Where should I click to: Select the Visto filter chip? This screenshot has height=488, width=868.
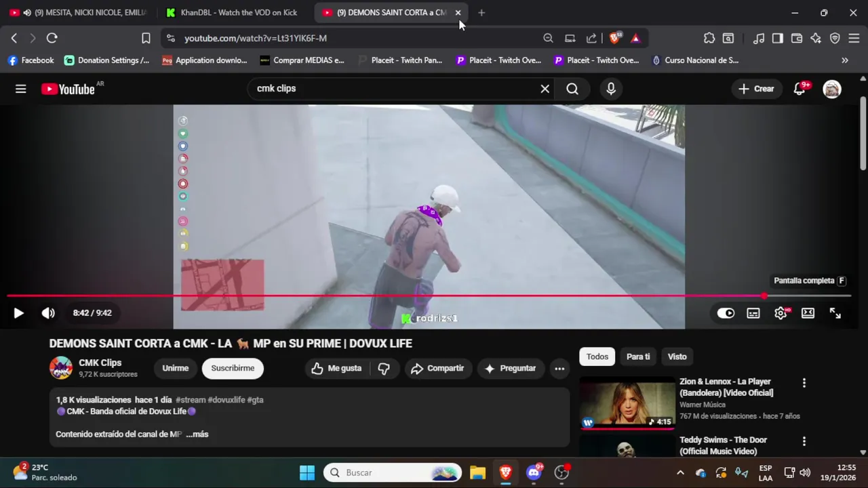(677, 357)
